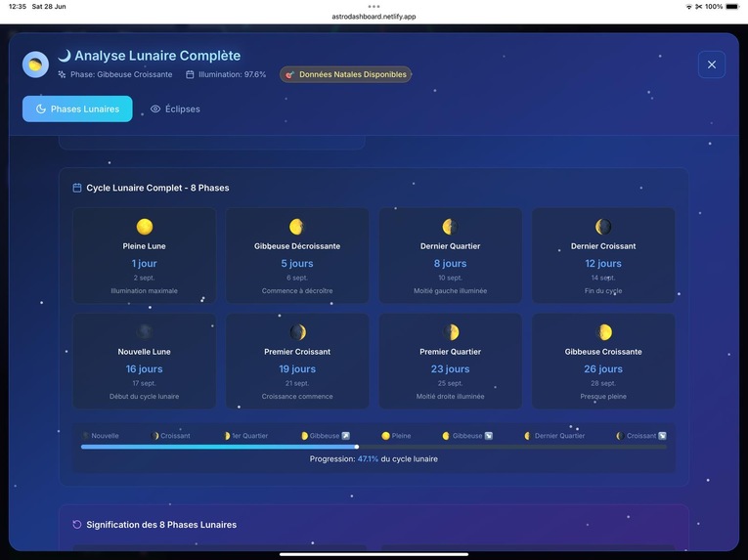Viewport: 748px width, 560px height.
Task: Select the Premier Croissant card title
Action: pos(297,352)
